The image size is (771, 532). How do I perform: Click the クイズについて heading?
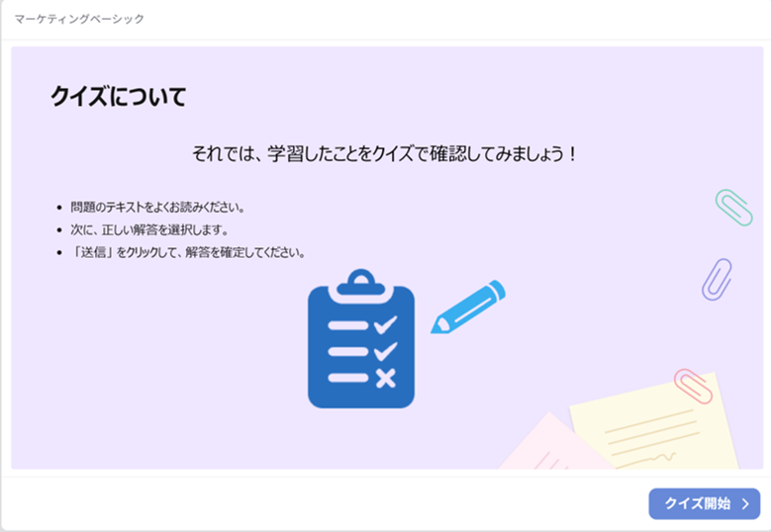(x=118, y=96)
